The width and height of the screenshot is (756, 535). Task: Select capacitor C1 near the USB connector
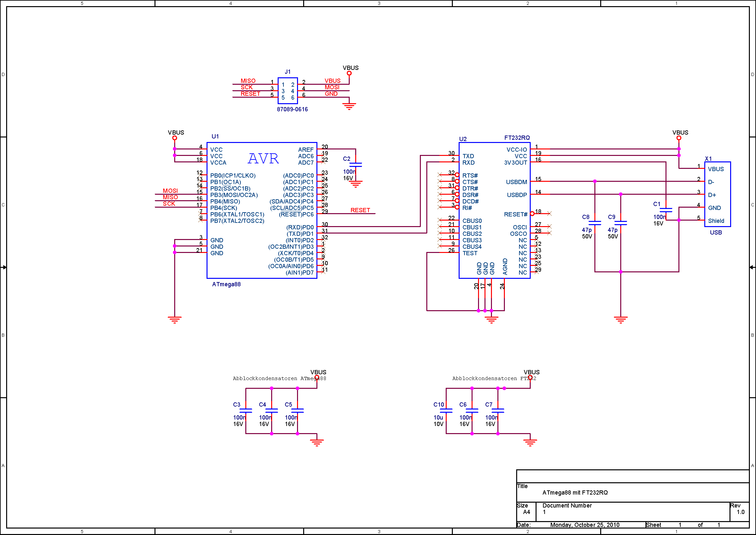pyautogui.click(x=666, y=210)
